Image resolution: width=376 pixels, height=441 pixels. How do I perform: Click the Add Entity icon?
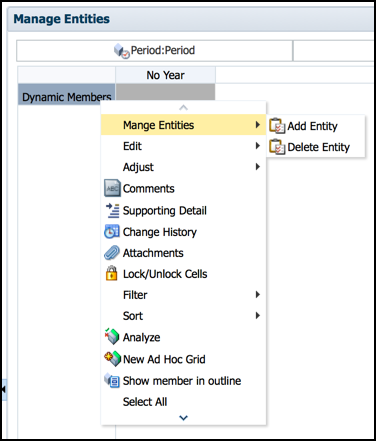pyautogui.click(x=277, y=126)
